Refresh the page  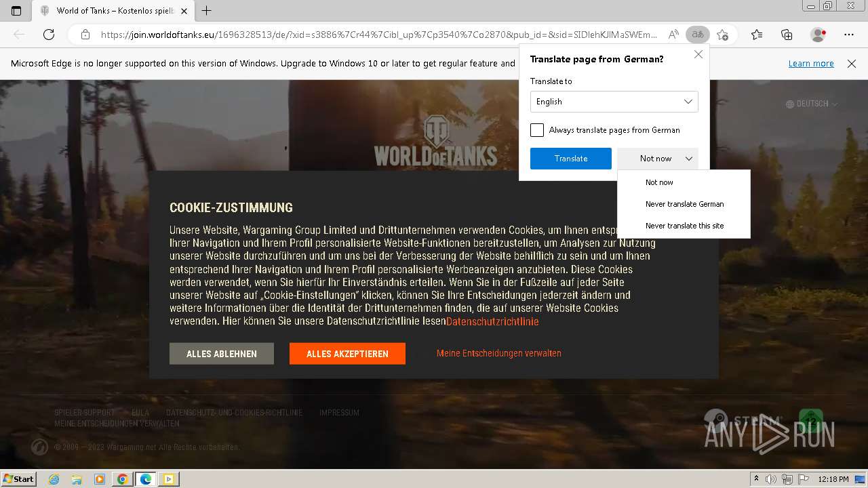tap(49, 35)
